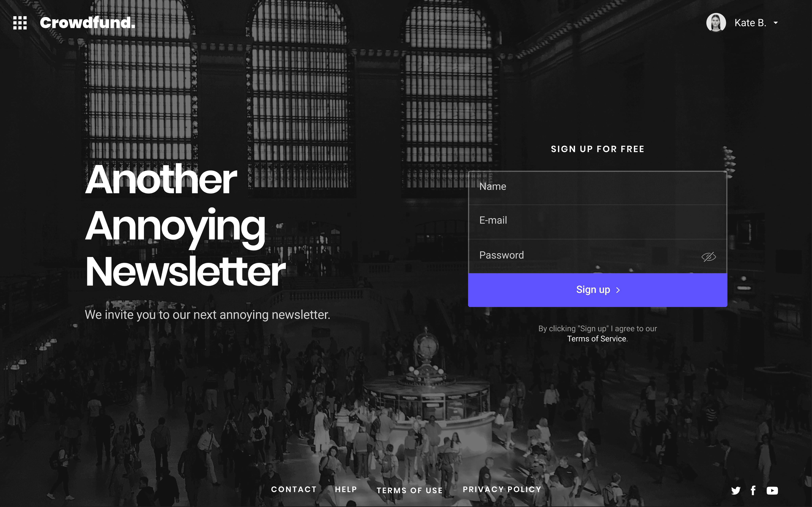Screen dimensions: 812x507
Task: Open the grid apps menu icon
Action: pyautogui.click(x=20, y=23)
